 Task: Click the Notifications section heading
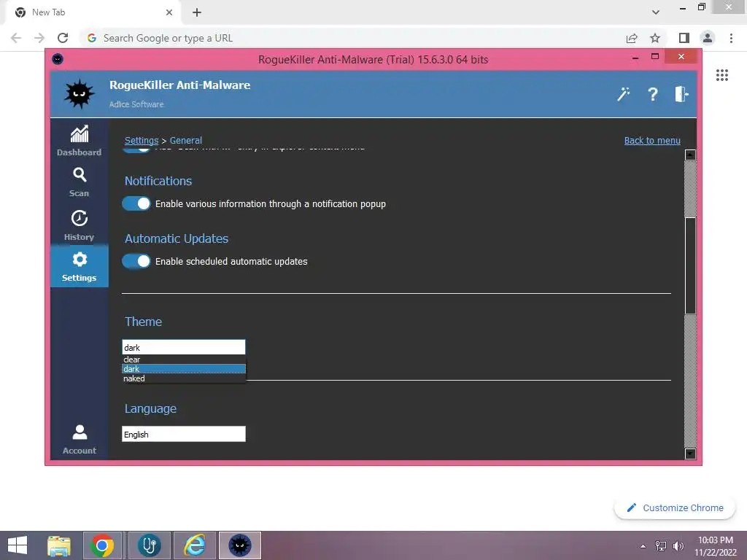[158, 181]
